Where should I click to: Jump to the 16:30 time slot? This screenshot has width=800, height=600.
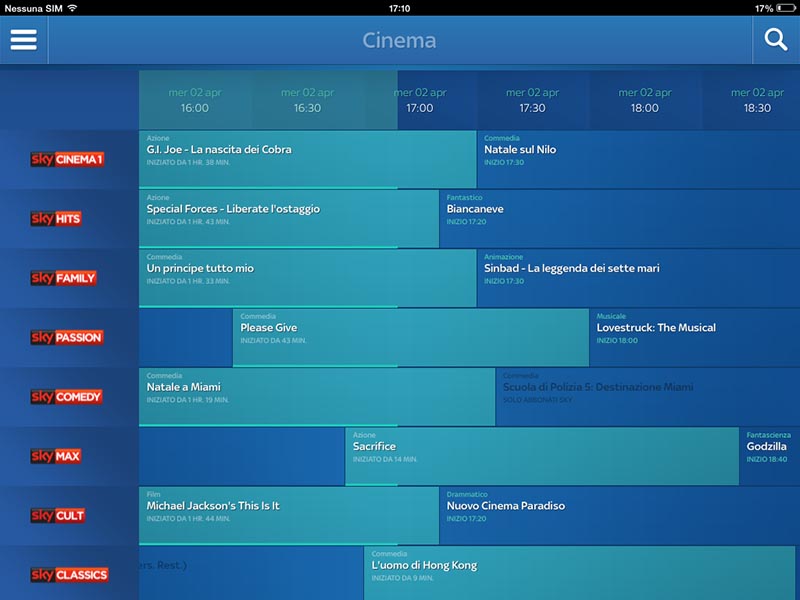[x=308, y=100]
